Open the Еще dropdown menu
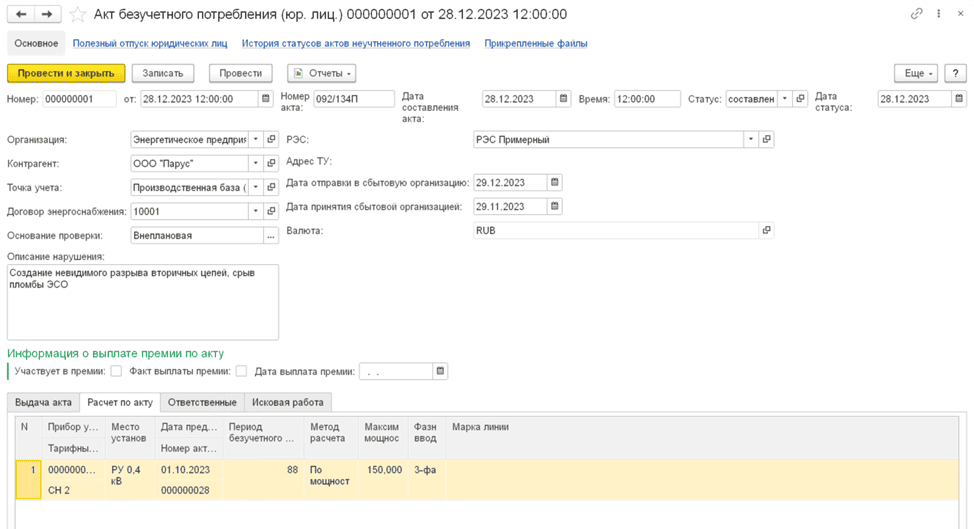This screenshot has height=529, width=974. pyautogui.click(x=916, y=73)
